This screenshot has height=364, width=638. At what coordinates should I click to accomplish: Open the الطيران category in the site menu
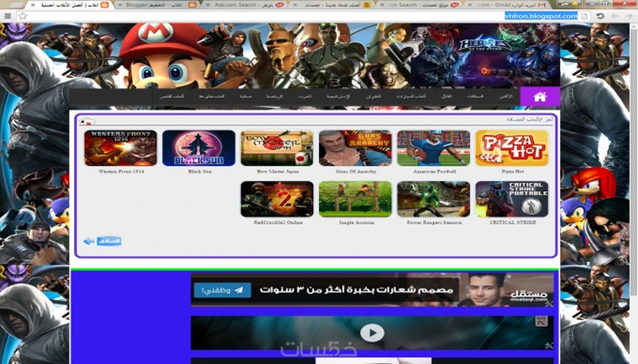click(x=373, y=96)
